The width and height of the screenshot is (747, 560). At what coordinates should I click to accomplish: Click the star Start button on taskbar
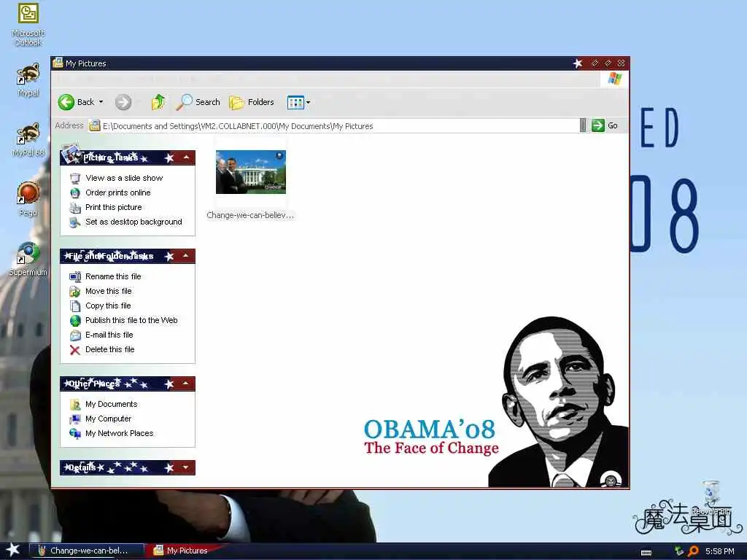pos(13,550)
